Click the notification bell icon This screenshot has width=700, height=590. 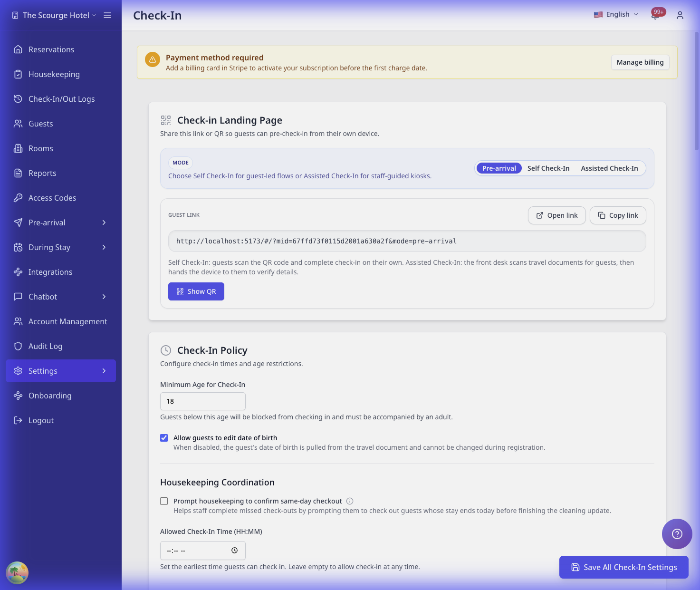coord(655,16)
